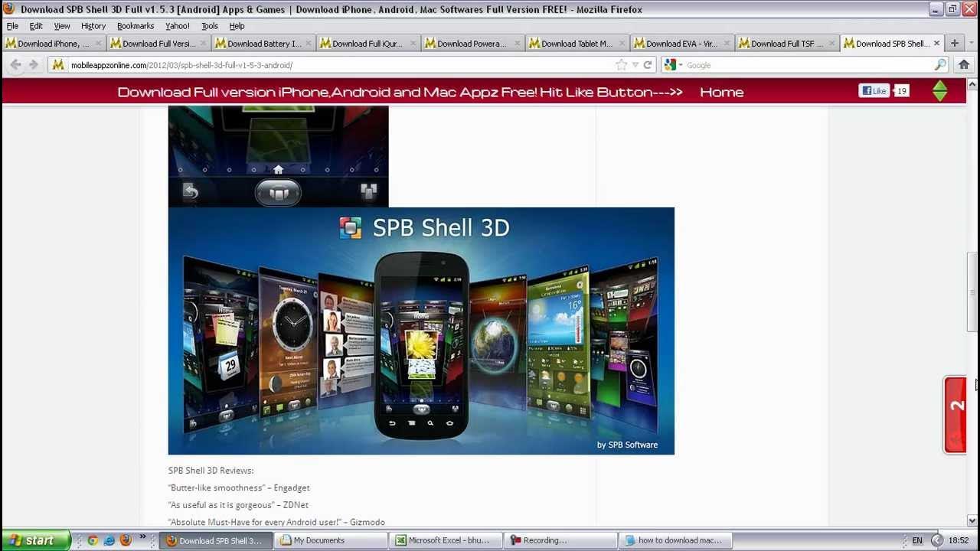Hit the Facebook Like button

[x=874, y=91]
